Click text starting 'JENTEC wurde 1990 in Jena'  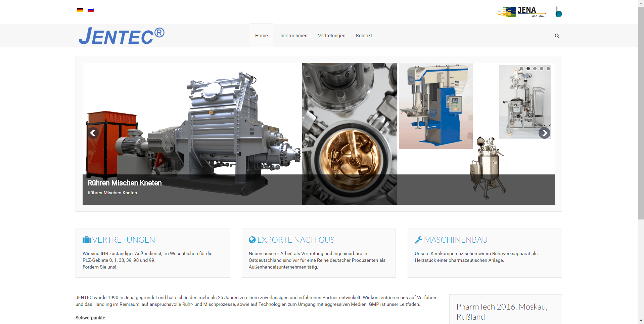click(x=257, y=301)
